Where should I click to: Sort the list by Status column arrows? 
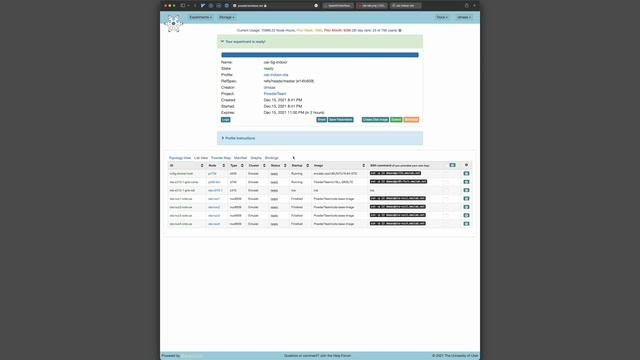(x=285, y=165)
